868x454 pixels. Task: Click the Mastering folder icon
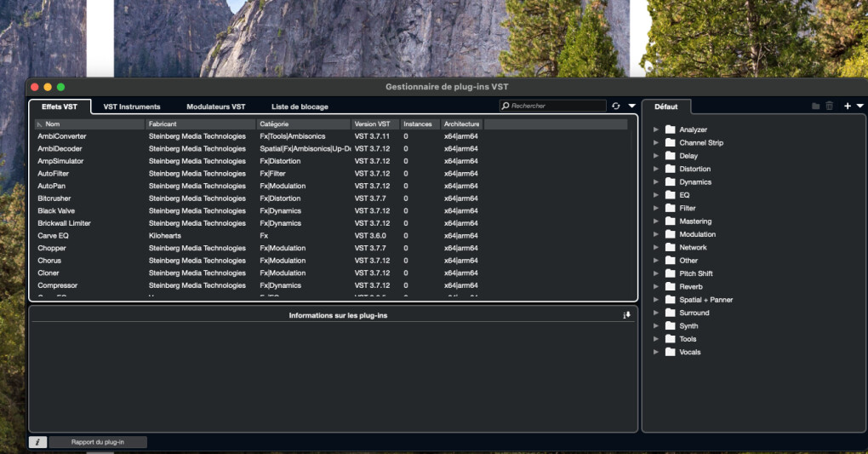click(x=671, y=221)
